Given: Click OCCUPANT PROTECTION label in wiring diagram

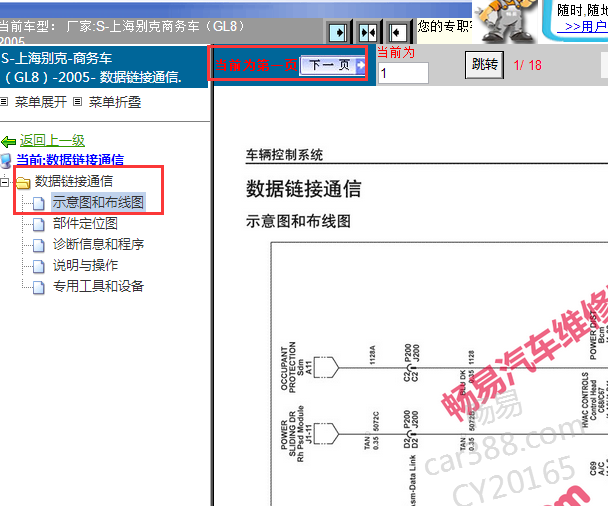Looking at the screenshot, I should coord(288,366).
